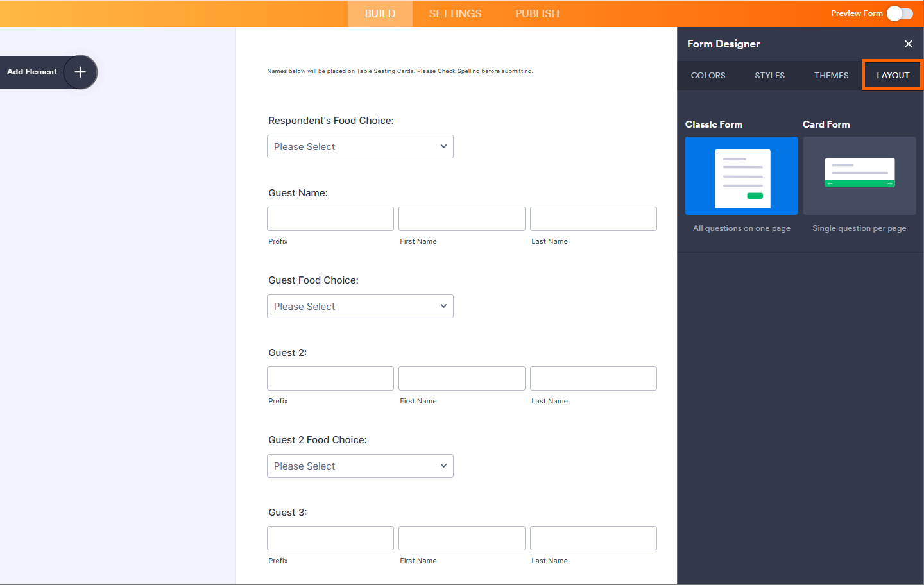Click Guest Name Prefix input field
924x585 pixels.
[330, 219]
